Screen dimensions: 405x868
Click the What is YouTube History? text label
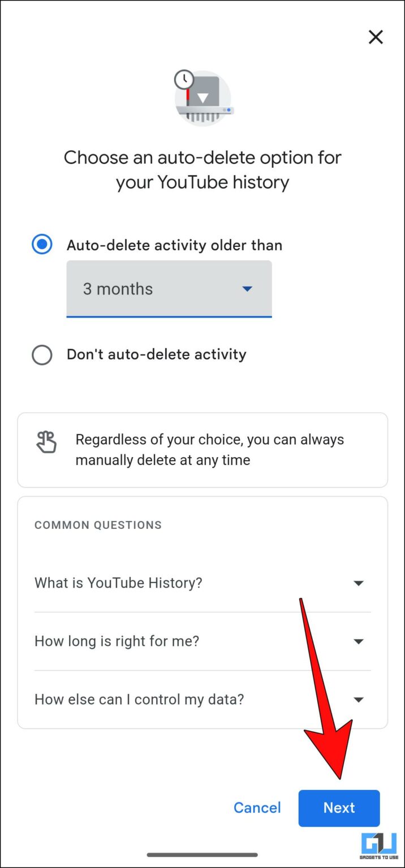(x=118, y=583)
